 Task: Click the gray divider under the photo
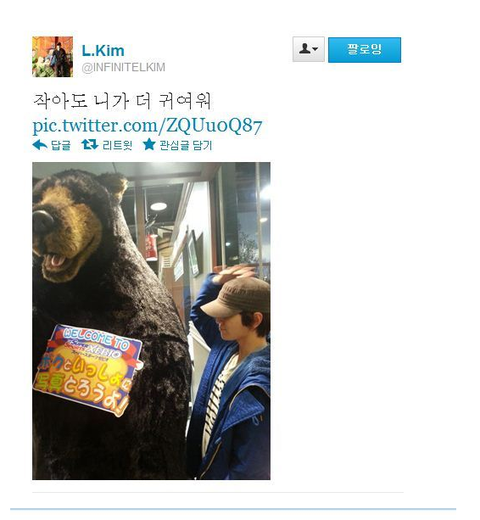tap(218, 492)
